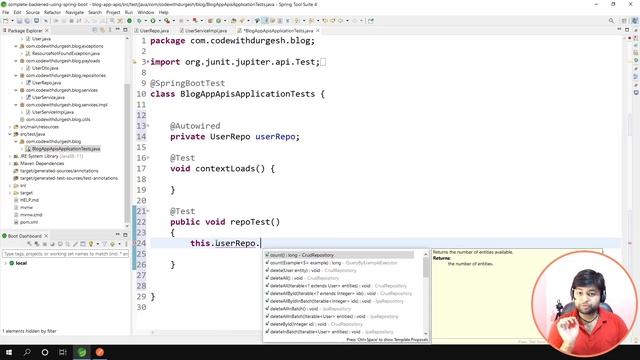Click the toolbar search magnifier icon
The image size is (640, 360).
(611, 21)
